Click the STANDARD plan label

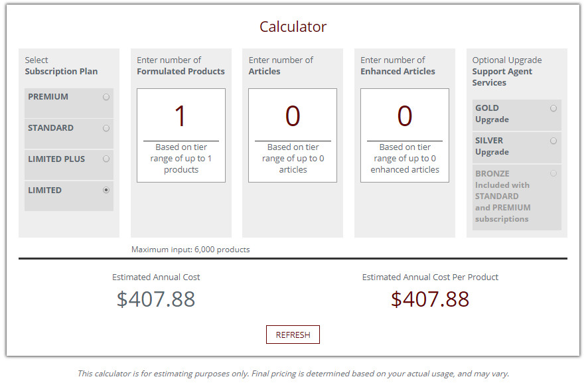pos(50,128)
